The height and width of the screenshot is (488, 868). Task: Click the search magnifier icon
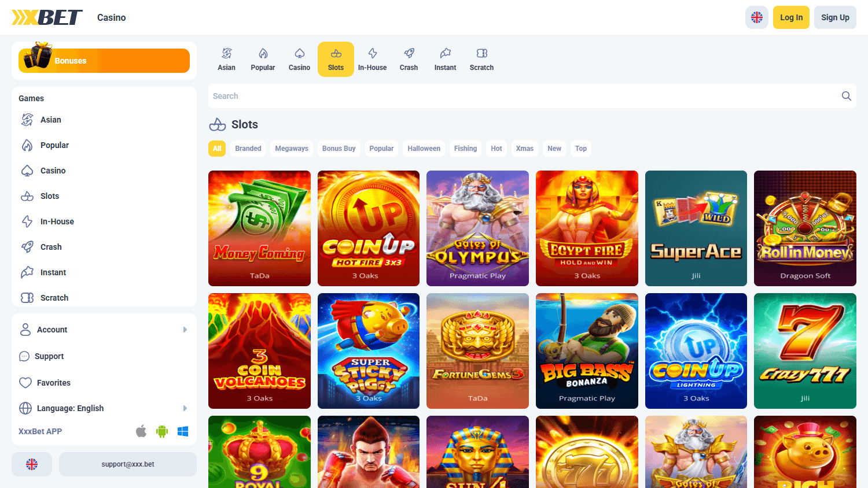(846, 96)
